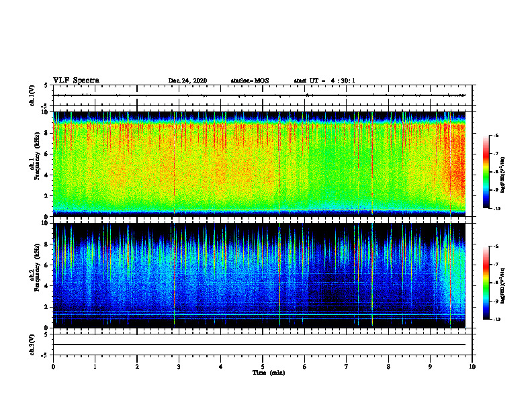Click the ch.2 color bar "log(PSD)" label
The width and height of the screenshot is (532, 411).
tap(503, 285)
